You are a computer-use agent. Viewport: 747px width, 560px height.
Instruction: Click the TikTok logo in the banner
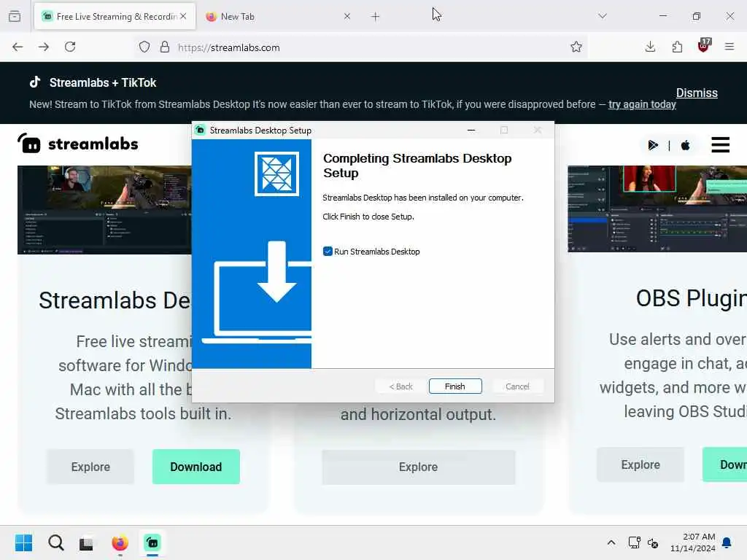(35, 82)
